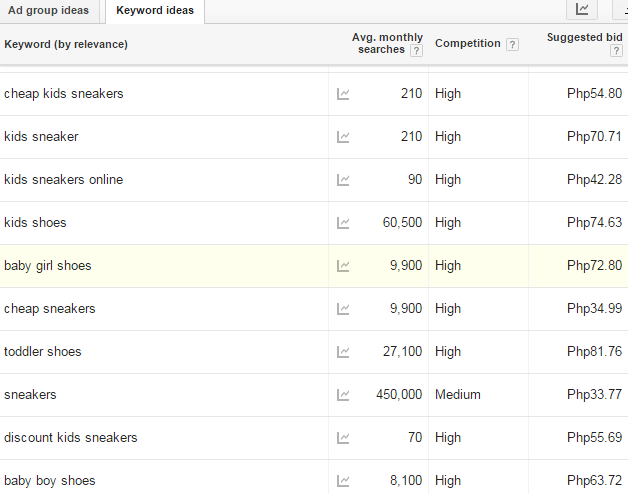
Task: Click suggested bid Php34.99
Action: (594, 308)
